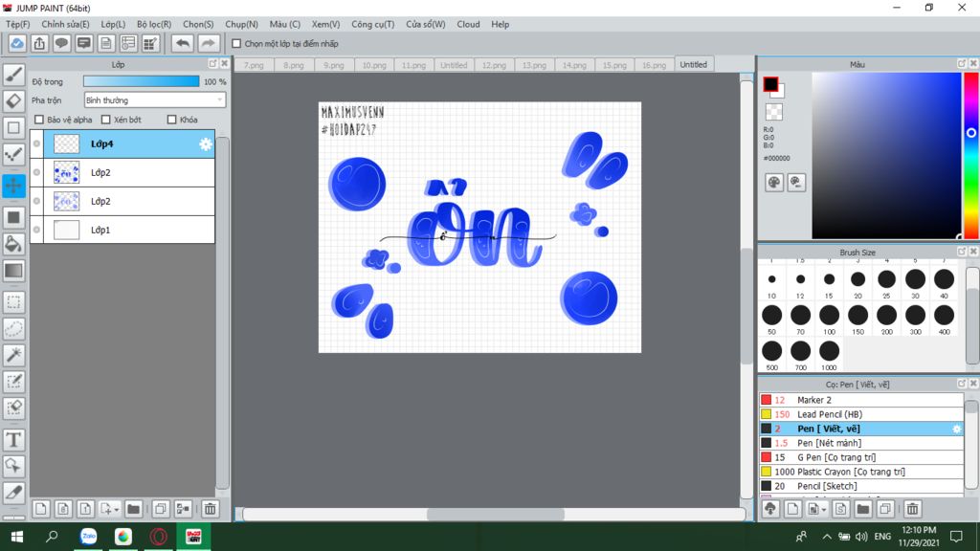Choose the Lead Pencil (HB) brush
Image resolution: width=980 pixels, height=551 pixels.
[861, 414]
